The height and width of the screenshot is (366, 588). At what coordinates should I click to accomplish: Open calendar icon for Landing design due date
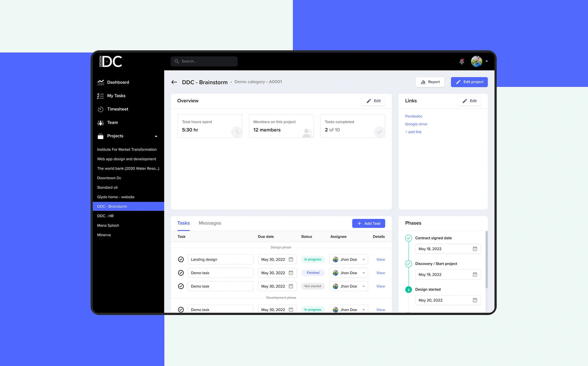pos(291,259)
